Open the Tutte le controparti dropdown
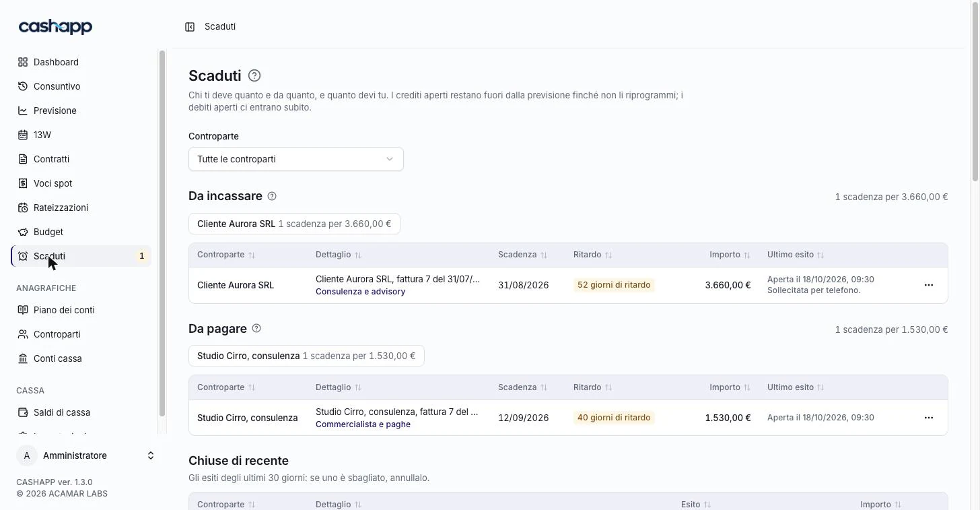The height and width of the screenshot is (510, 980). pos(296,159)
